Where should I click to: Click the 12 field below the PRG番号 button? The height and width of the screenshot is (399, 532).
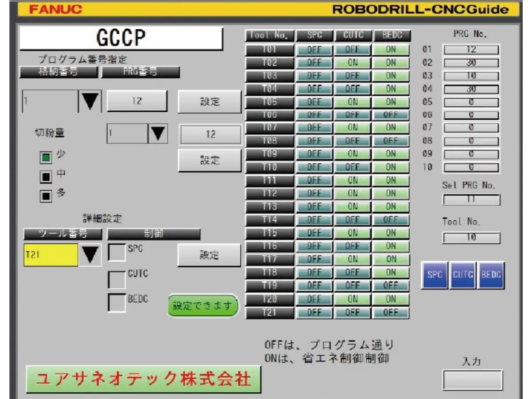210,135
